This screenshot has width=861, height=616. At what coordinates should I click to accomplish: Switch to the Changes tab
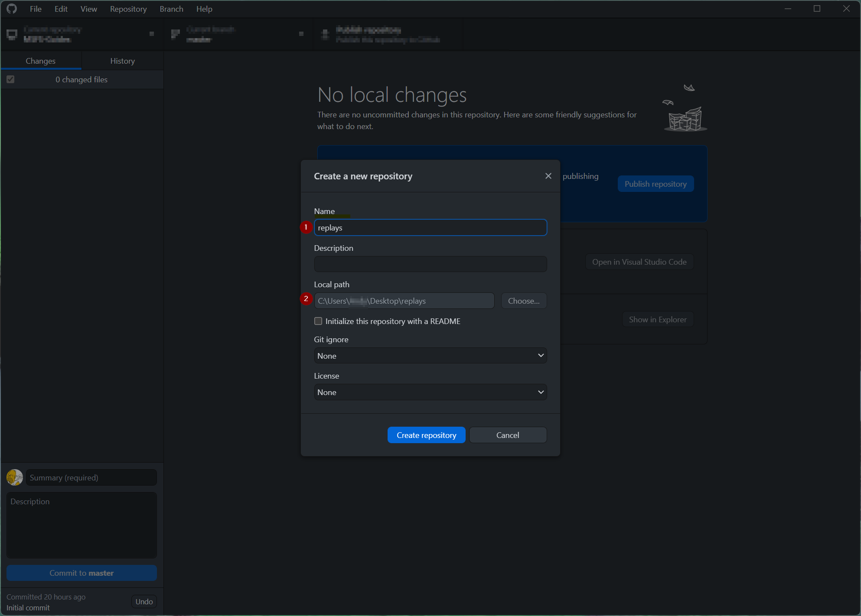(x=41, y=61)
